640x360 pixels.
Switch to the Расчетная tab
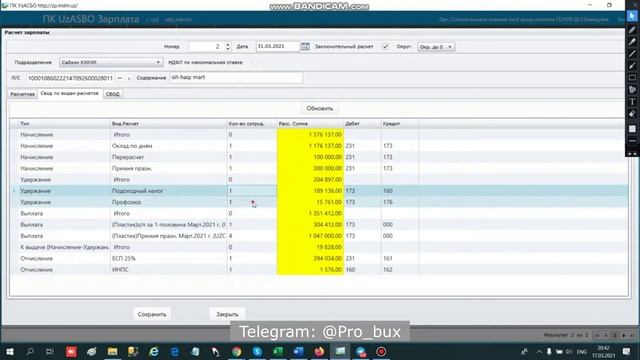22,94
